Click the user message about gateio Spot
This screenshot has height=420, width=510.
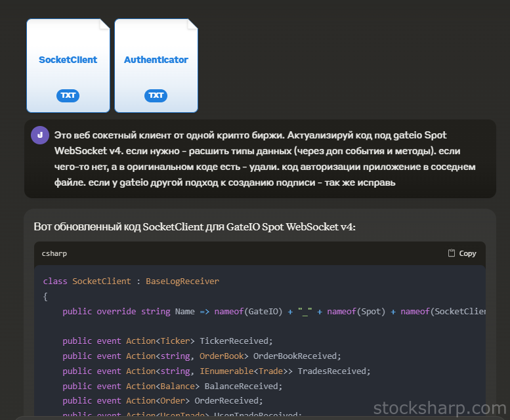(x=263, y=158)
